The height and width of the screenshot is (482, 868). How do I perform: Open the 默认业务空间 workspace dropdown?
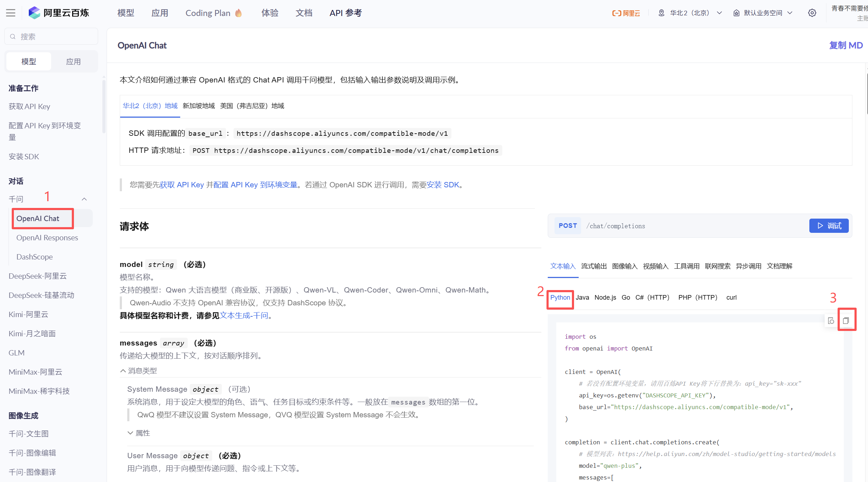[763, 13]
